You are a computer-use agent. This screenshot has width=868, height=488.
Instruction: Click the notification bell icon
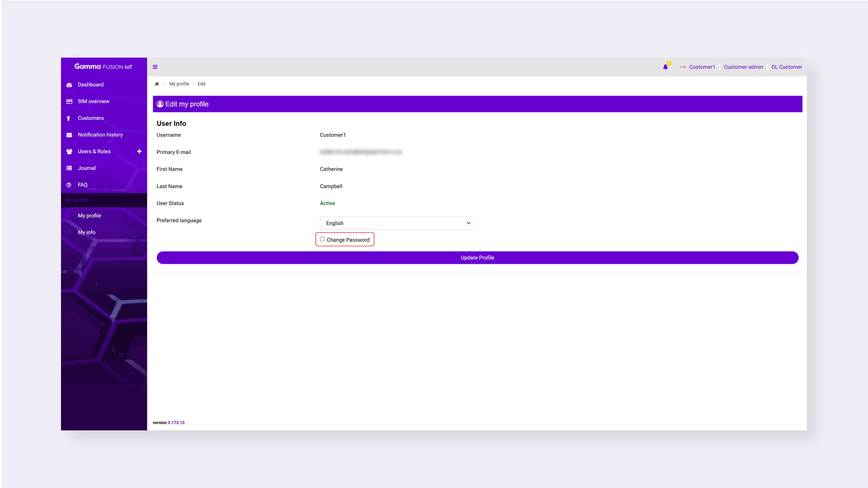point(665,67)
